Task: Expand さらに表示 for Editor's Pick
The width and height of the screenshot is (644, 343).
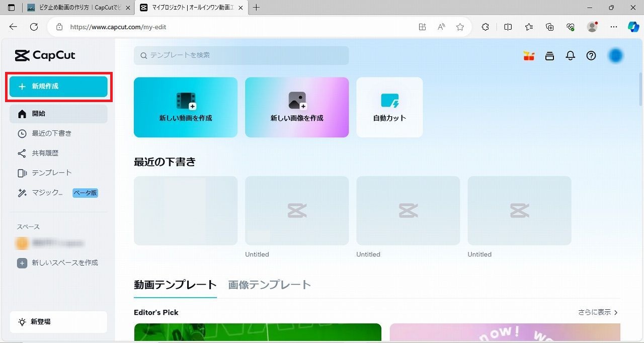Action: 598,312
